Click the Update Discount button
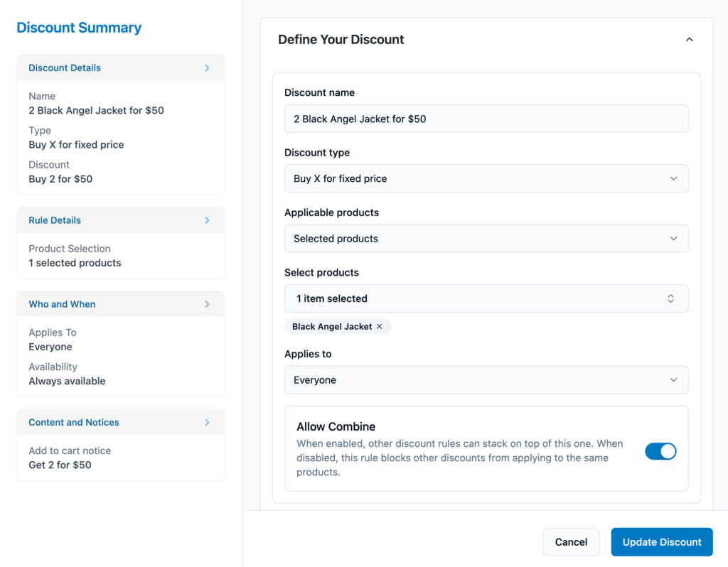 (x=662, y=542)
